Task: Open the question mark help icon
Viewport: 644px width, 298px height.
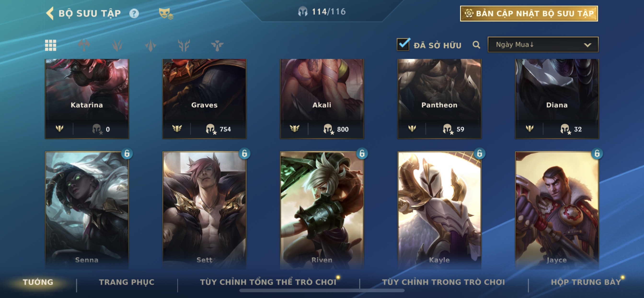Action: click(134, 13)
